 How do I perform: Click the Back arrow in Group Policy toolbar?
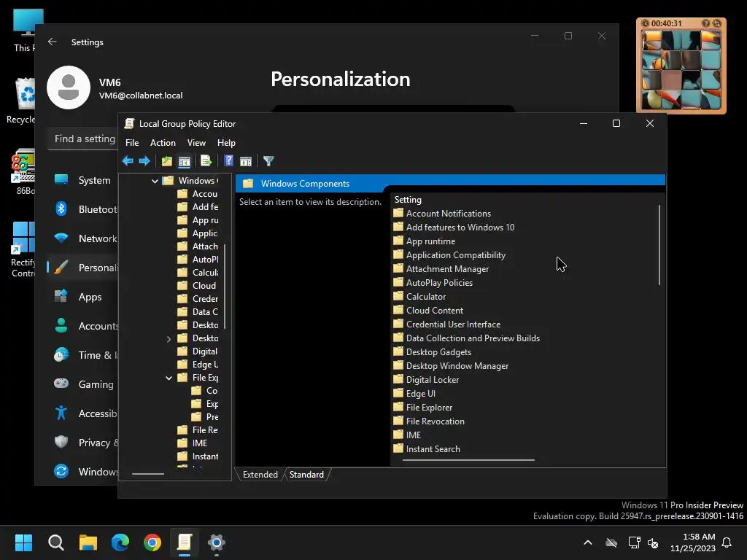pos(128,161)
